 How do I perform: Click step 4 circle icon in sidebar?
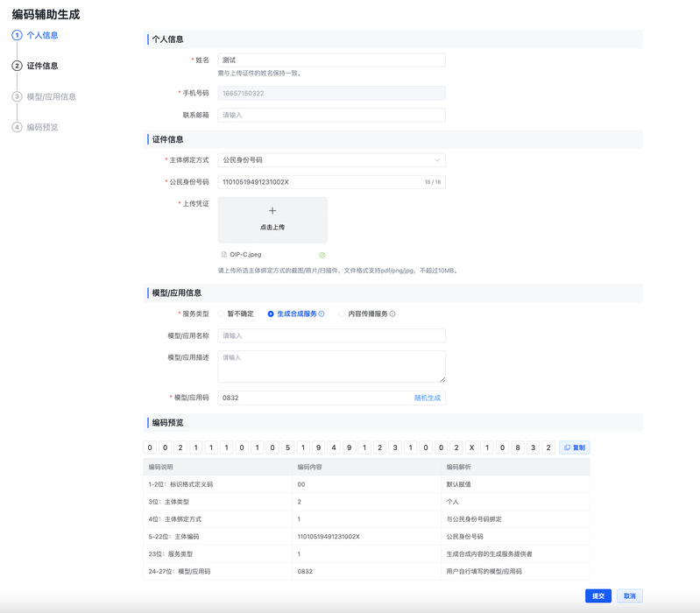point(17,127)
